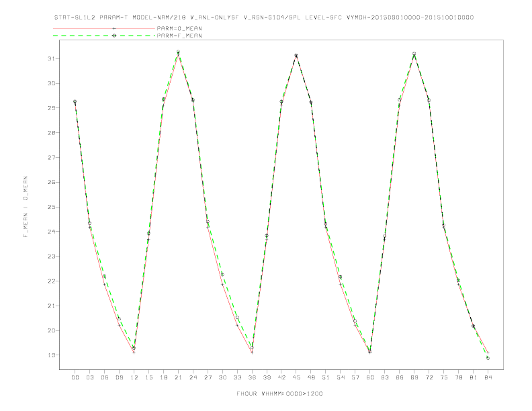Viewport: 532px width, 411px height.
Task: Click x-axis forecast hour label 12
Action: pos(134,377)
